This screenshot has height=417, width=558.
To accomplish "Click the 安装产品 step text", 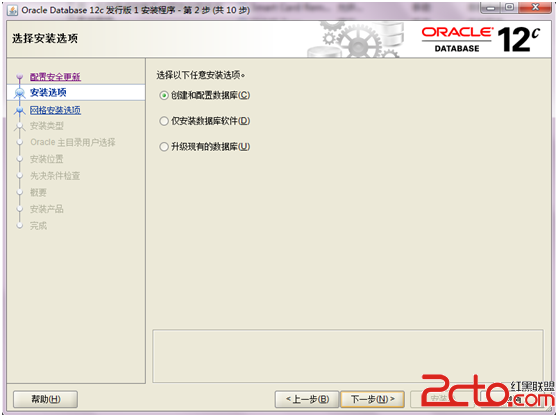I will [x=47, y=209].
